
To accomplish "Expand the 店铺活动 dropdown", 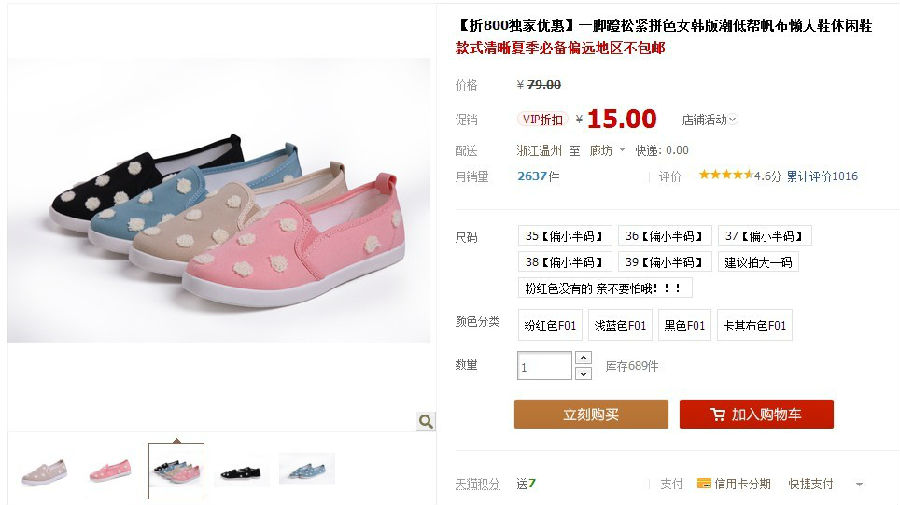I will (709, 119).
